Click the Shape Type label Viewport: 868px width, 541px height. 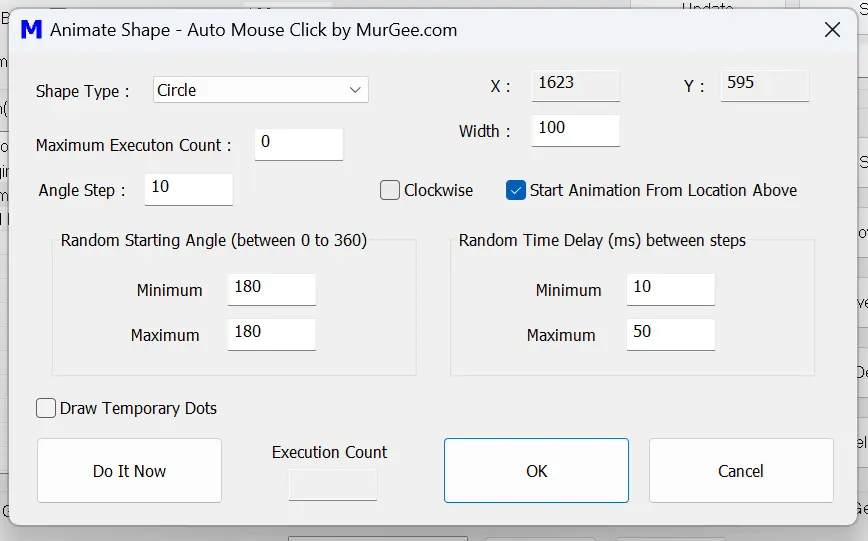point(82,91)
